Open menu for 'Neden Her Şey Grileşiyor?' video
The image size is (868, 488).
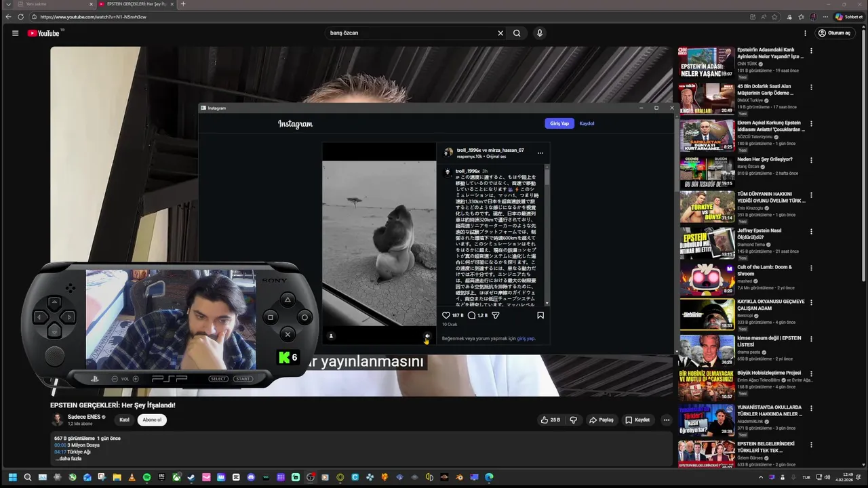coord(811,160)
